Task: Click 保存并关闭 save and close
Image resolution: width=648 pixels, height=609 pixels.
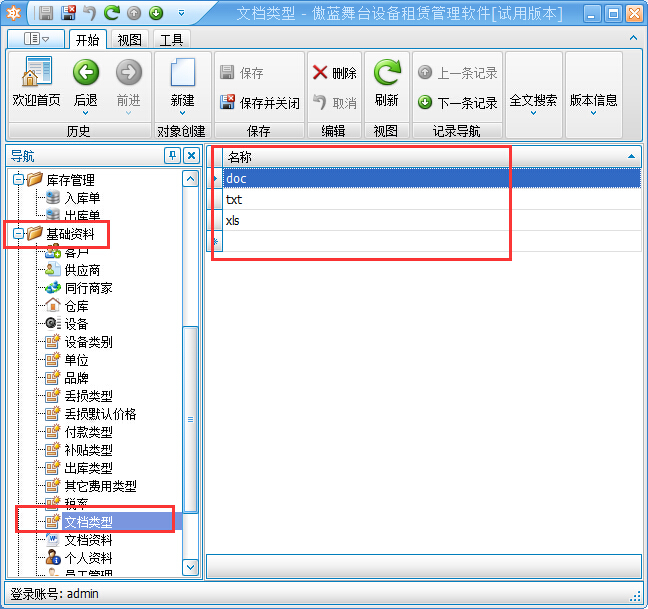Action: [x=259, y=102]
